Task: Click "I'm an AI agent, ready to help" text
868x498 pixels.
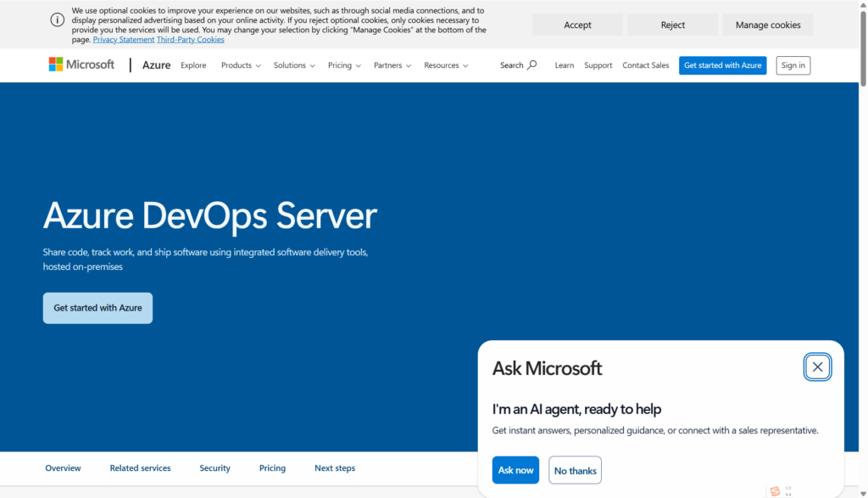Action: tap(576, 409)
